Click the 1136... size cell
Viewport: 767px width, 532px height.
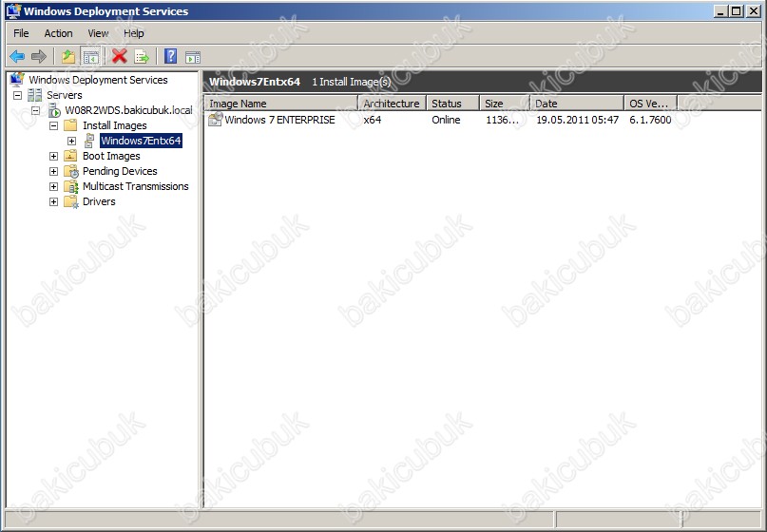503,120
